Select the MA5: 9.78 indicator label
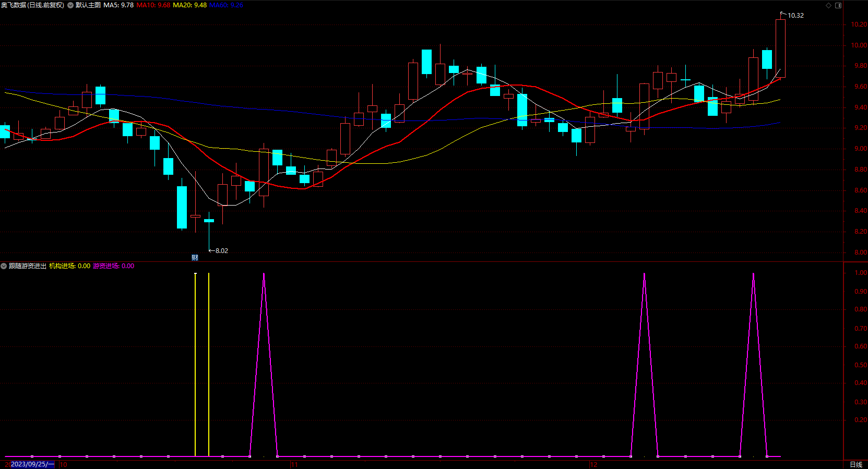This screenshot has height=469, width=868. [x=118, y=5]
